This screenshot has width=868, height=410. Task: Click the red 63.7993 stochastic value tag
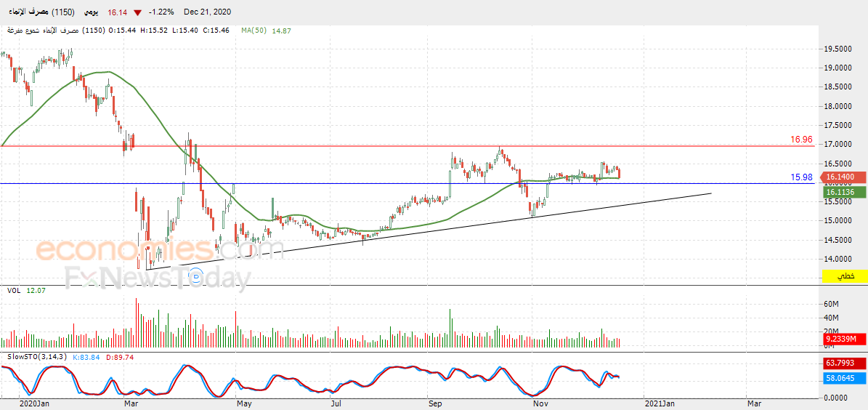[843, 363]
